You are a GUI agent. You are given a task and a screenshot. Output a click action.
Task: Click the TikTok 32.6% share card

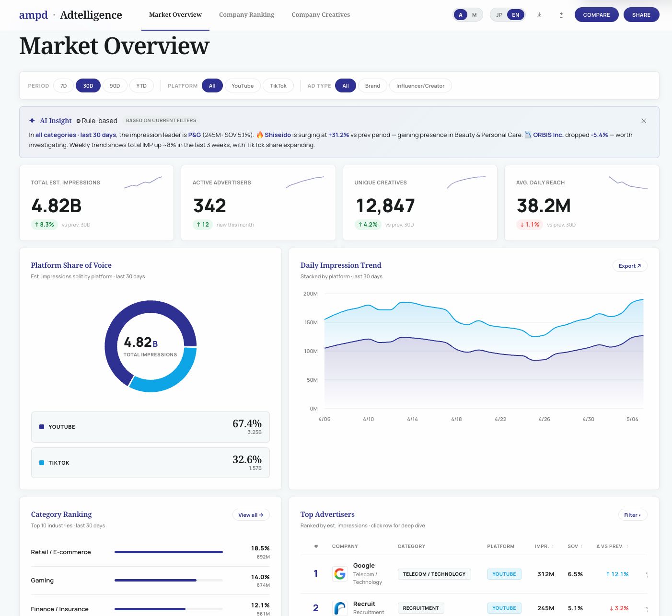151,463
